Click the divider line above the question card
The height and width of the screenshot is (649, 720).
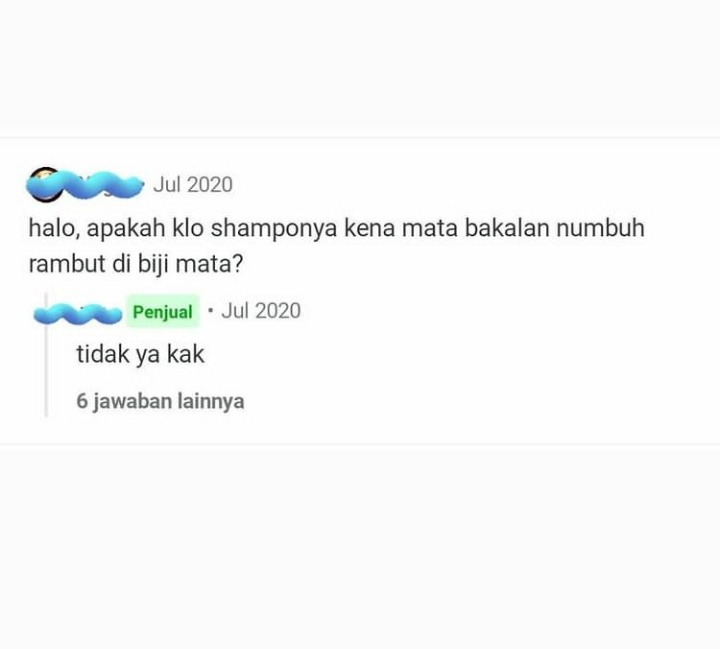tap(360, 137)
